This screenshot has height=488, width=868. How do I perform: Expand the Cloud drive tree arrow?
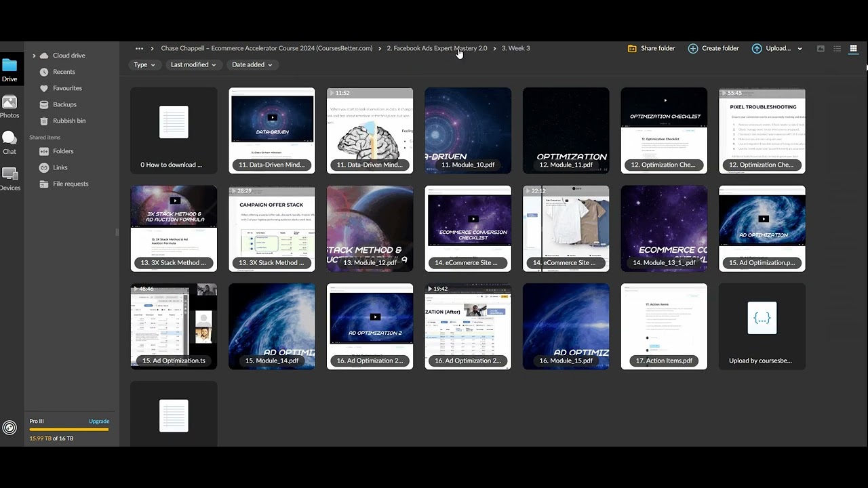(x=34, y=56)
